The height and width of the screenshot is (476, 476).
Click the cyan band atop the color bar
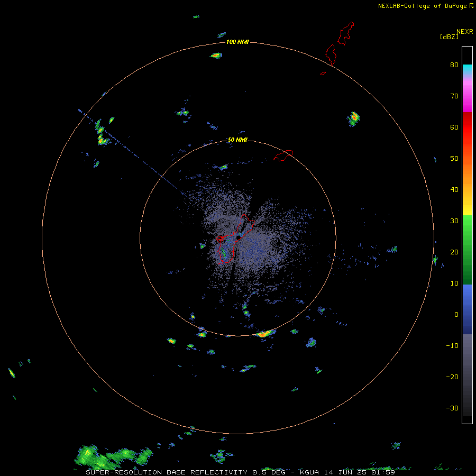pyautogui.click(x=467, y=69)
